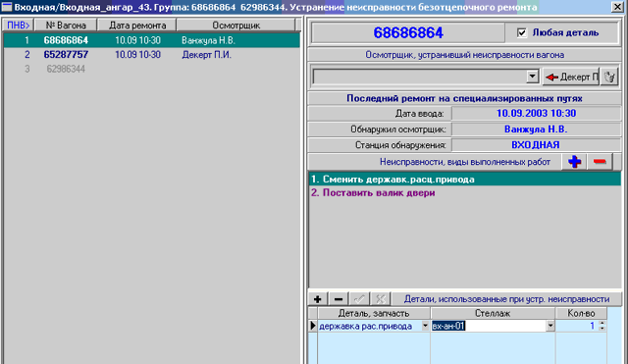The width and height of the screenshot is (628, 364).
Task: Click the red minus to remove malfunction
Action: coord(600,162)
